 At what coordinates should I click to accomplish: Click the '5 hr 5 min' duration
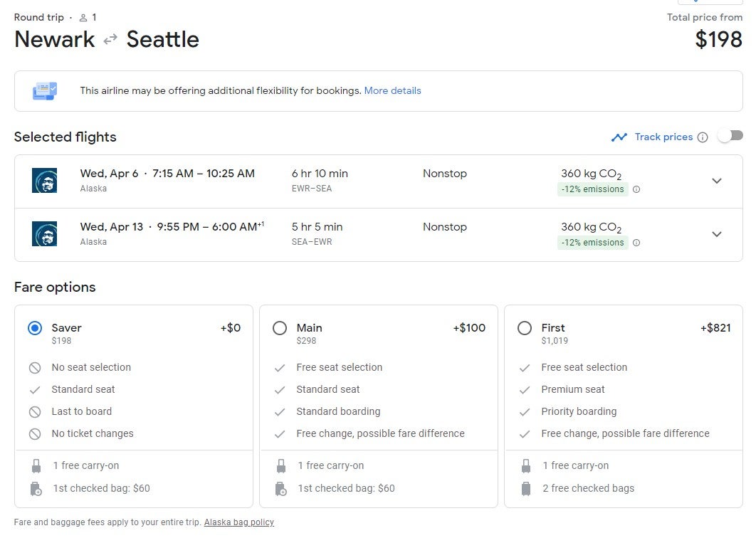pos(317,227)
